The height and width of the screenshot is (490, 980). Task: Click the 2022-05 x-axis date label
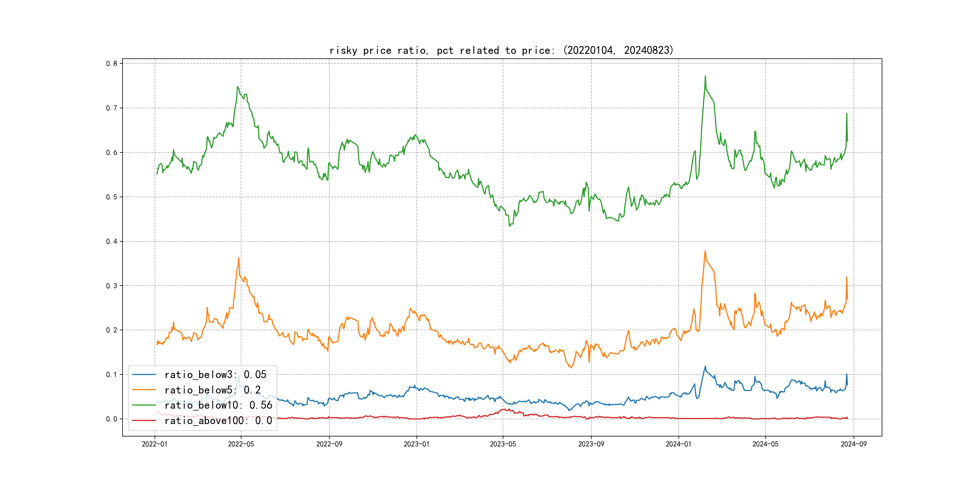point(241,444)
